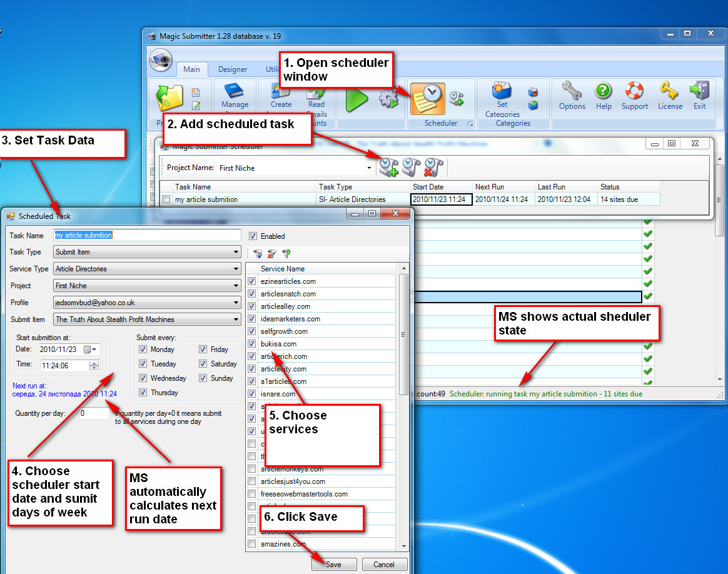This screenshot has width=728, height=574.
Task: Open Help question mark icon
Action: 603,91
